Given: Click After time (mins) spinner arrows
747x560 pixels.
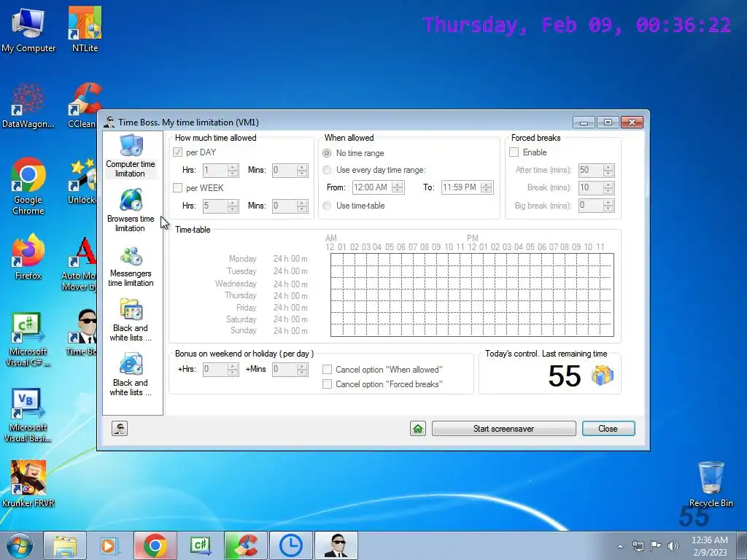Looking at the screenshot, I should coord(608,170).
